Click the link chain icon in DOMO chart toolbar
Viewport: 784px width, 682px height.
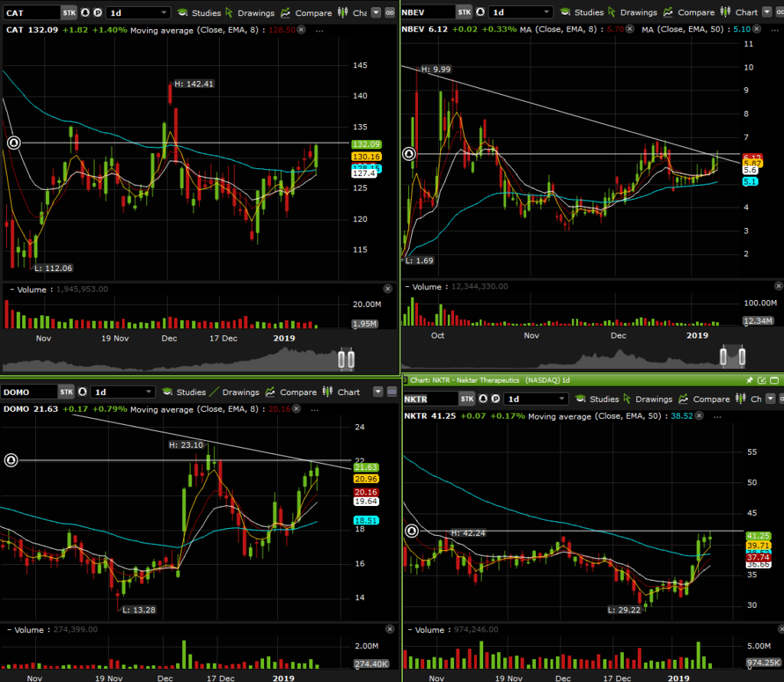[x=392, y=391]
